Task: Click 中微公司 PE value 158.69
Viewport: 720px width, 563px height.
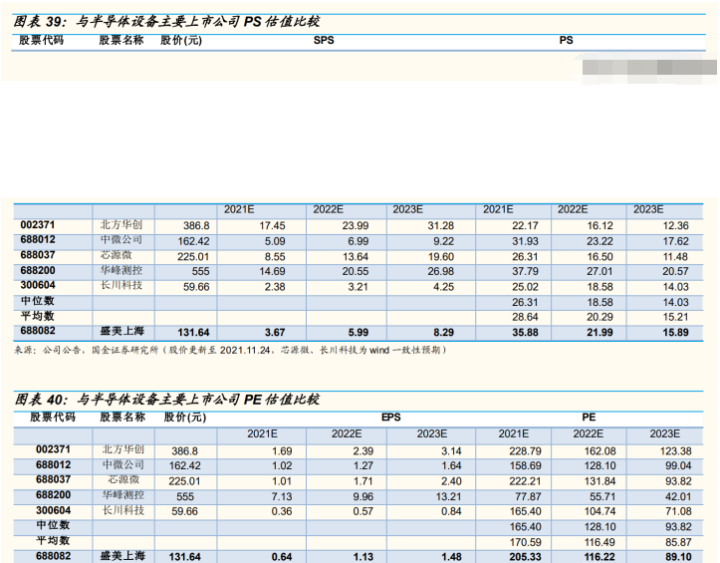Action: click(x=525, y=466)
